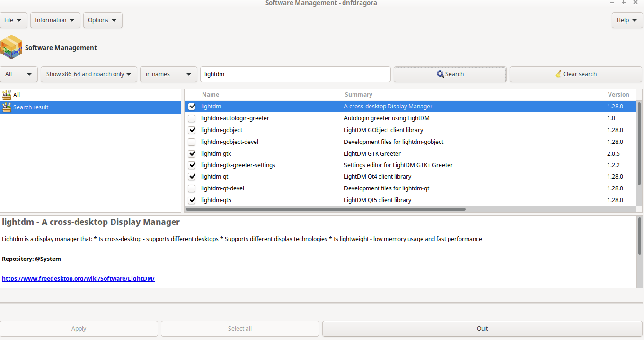Click version 1.2.2 cell
The height and width of the screenshot is (340, 644).
click(x=614, y=165)
